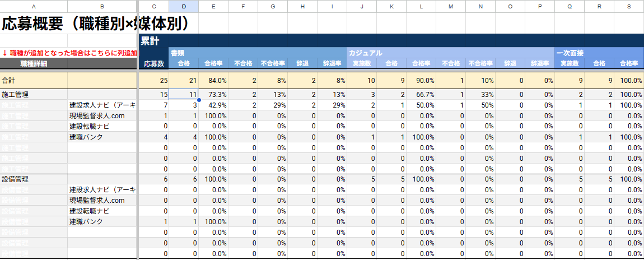Click the 実施数 subheader under 一次面接

[x=570, y=63]
